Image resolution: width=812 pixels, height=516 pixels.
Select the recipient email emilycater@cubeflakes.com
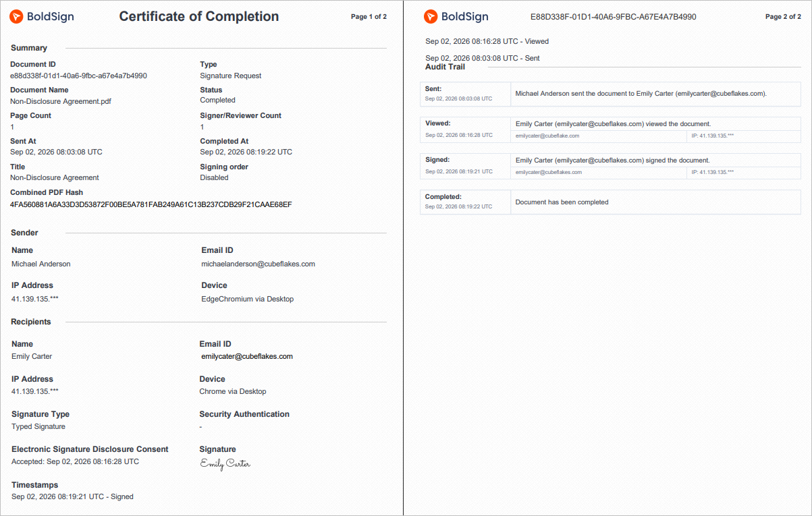[246, 356]
